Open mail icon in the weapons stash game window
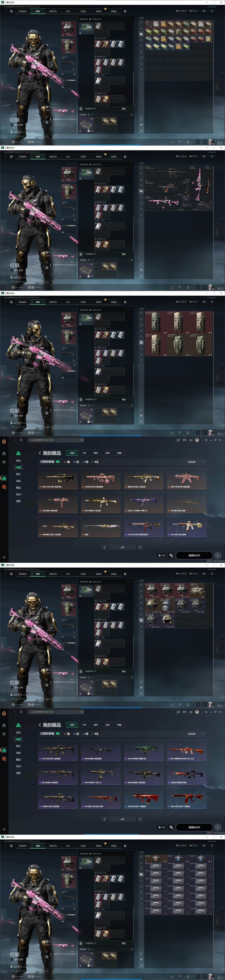225x980 pixels. 204,156
